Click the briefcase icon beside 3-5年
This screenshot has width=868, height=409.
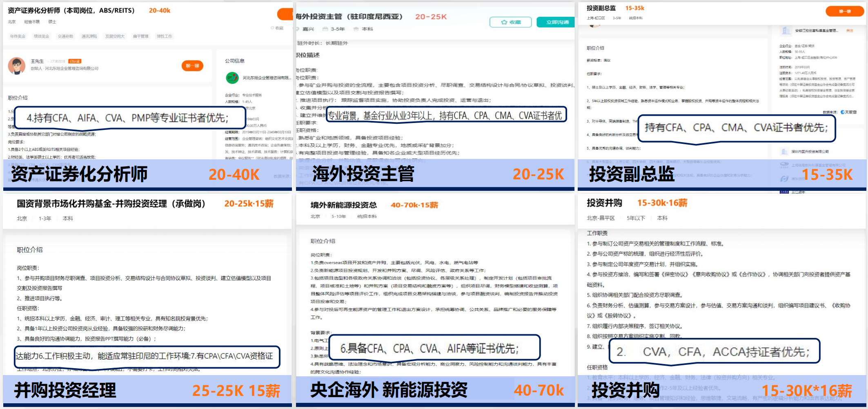point(325,29)
